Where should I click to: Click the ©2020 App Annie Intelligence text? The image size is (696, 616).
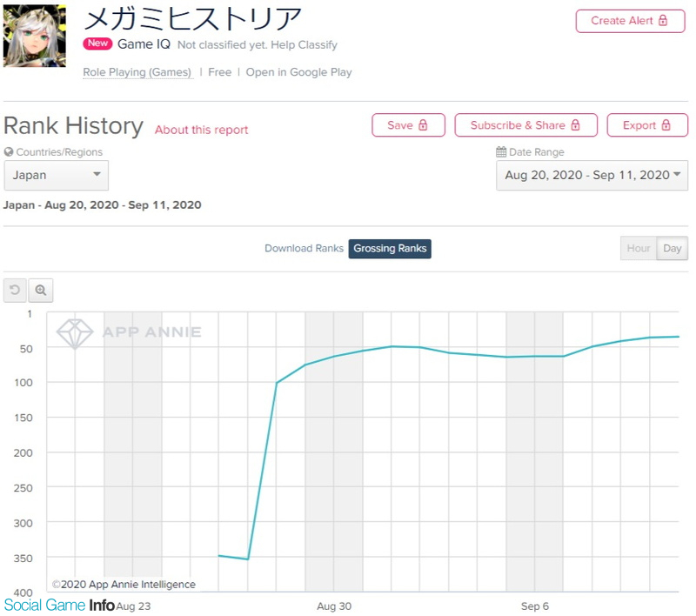coord(124,585)
